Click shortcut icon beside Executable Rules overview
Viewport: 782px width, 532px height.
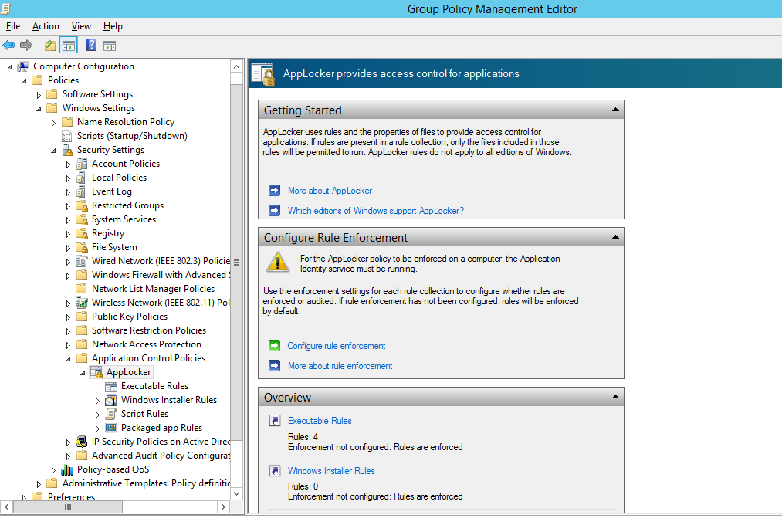[x=275, y=420]
